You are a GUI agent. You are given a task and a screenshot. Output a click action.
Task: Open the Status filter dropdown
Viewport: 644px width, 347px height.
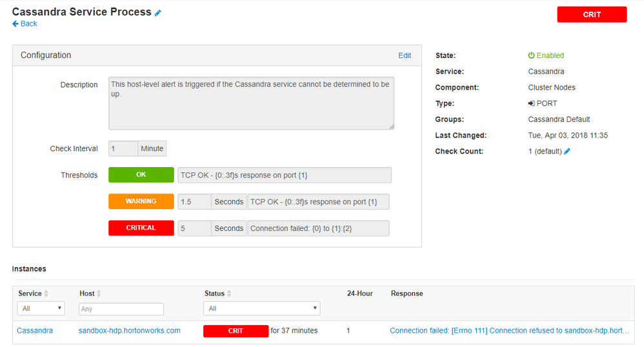point(261,308)
